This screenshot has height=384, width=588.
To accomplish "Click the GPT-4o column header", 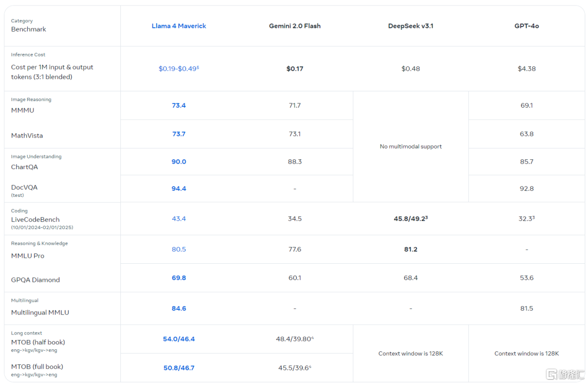I will (x=526, y=26).
